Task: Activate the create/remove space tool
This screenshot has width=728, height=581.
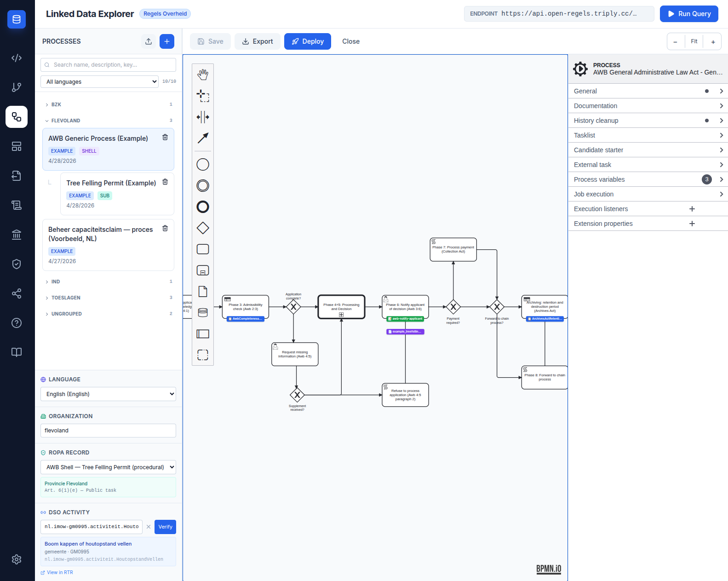Action: point(203,117)
